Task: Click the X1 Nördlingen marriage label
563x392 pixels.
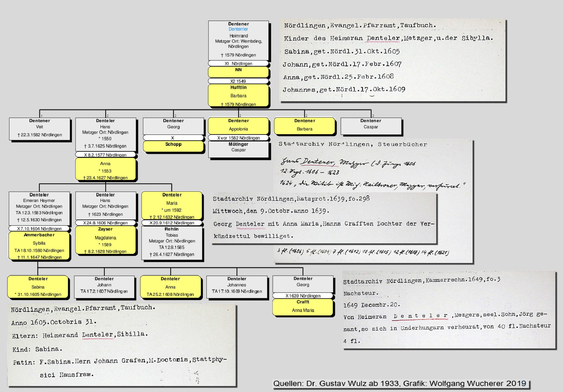Action: pos(238,64)
